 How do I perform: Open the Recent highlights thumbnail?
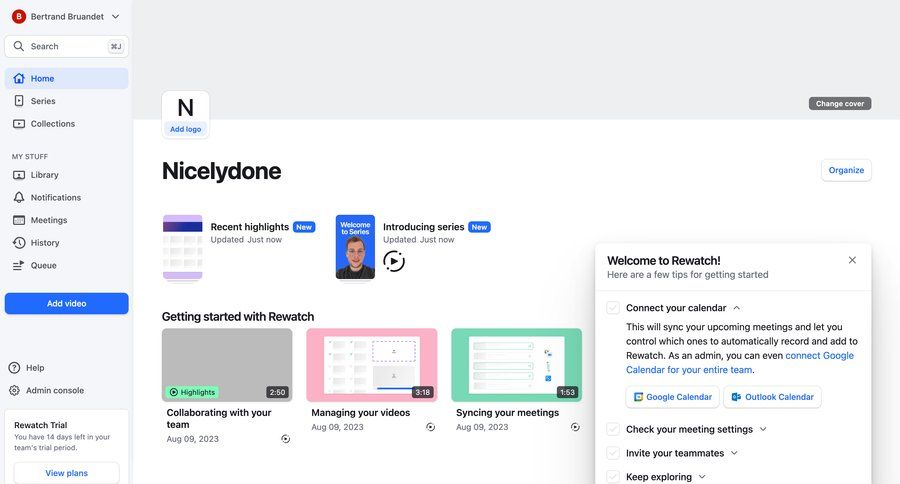click(183, 247)
